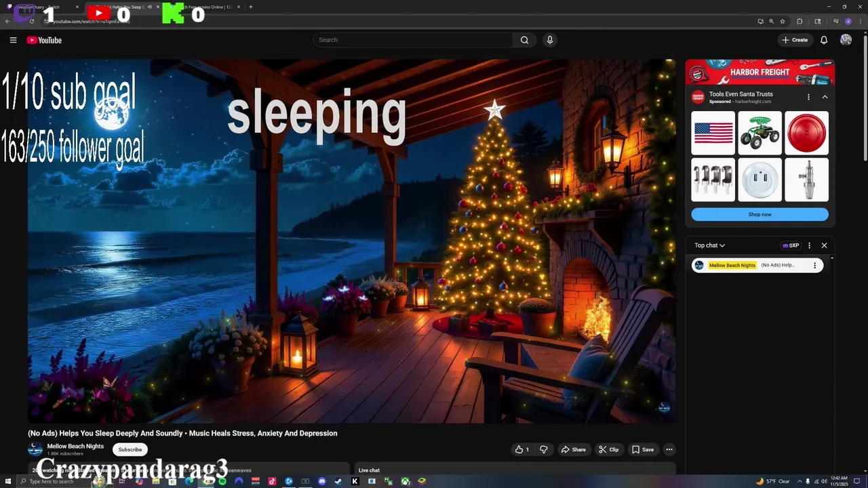
Task: Click the search magnifier button
Action: (524, 40)
